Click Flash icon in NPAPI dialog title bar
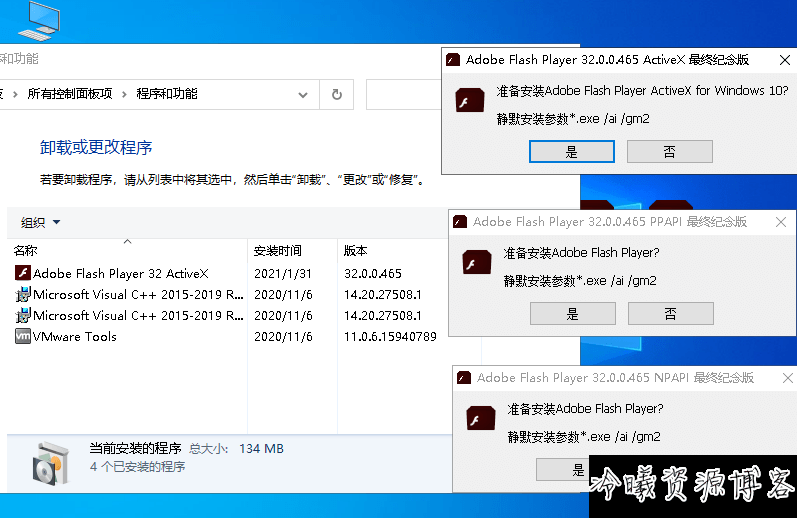 (464, 378)
